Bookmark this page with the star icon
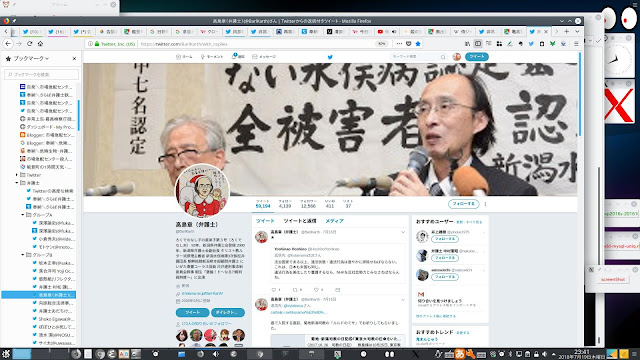 click(418, 44)
